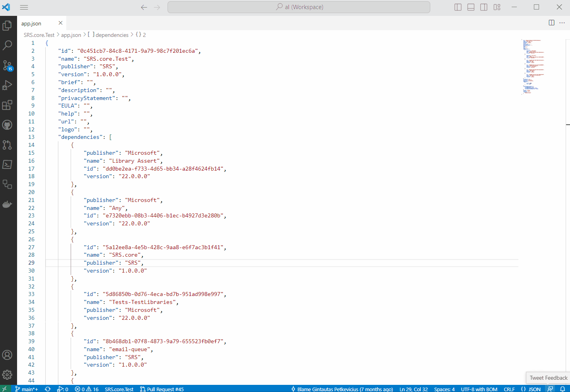Open the Run and Debug view
Screen dimensions: 570x392
coord(7,85)
